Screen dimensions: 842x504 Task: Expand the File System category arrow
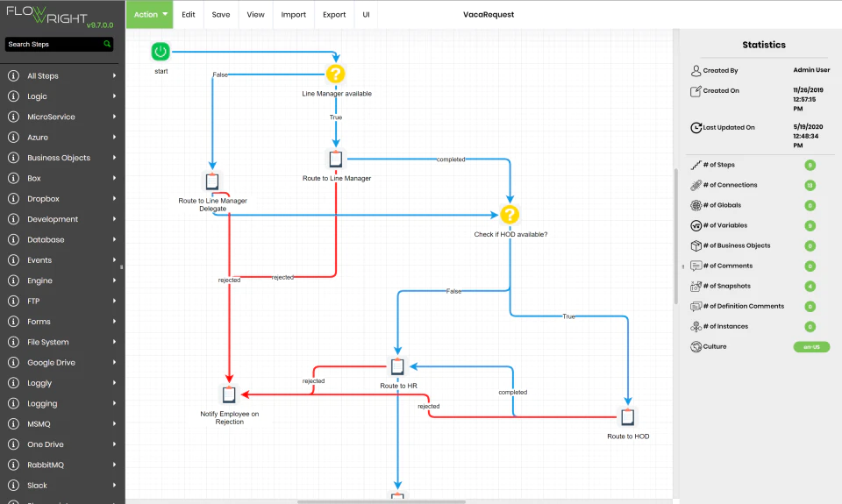tap(114, 342)
